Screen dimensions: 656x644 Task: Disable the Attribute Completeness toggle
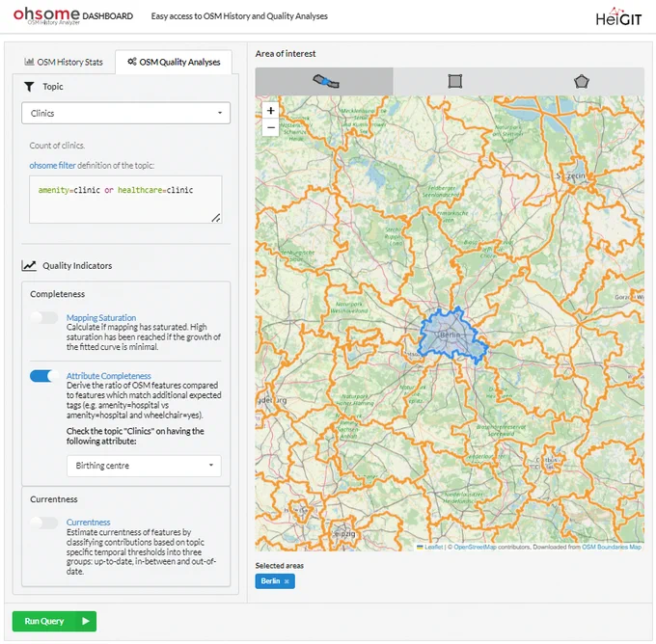coord(44,376)
